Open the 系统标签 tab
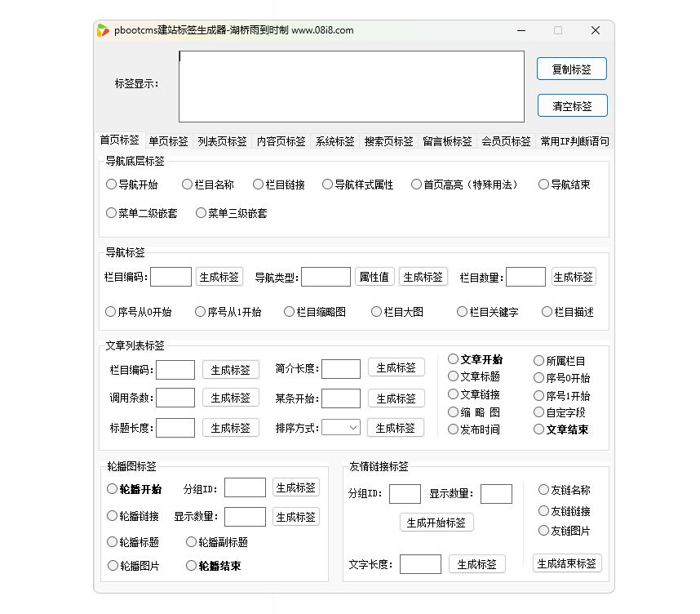700x614 pixels. pos(334,140)
